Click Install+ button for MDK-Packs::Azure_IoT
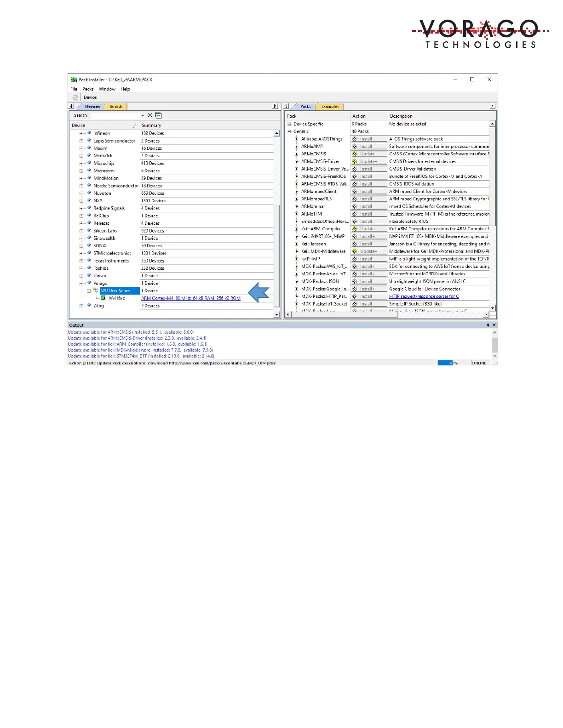This screenshot has height=728, width=563. [x=369, y=274]
